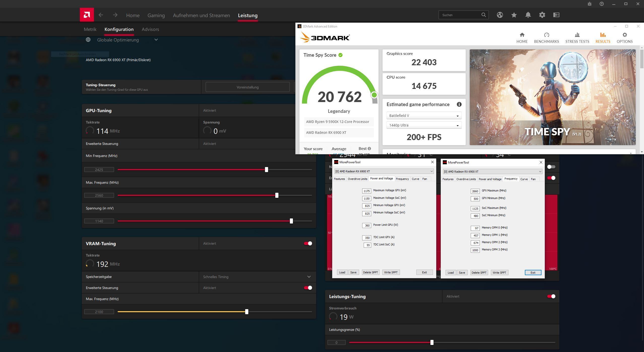Switch to Advisors subtab
Screen dimensions: 644x352
tap(150, 29)
